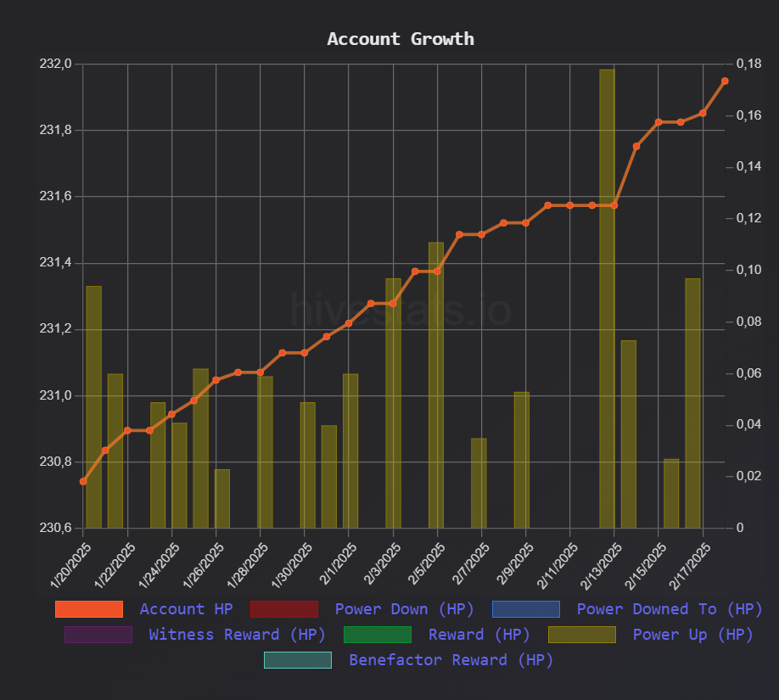Select the tallest Power Up bar near 2/13/2025
Image resolution: width=779 pixels, height=700 pixels.
[x=607, y=299]
